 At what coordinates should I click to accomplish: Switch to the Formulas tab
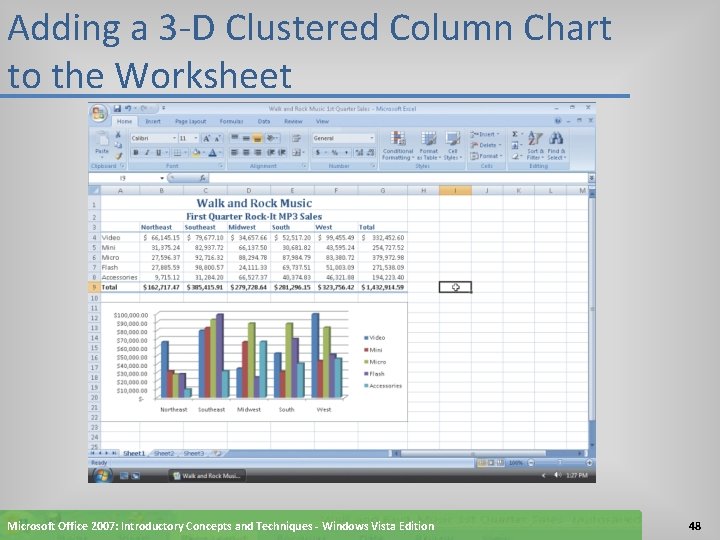coord(231,122)
